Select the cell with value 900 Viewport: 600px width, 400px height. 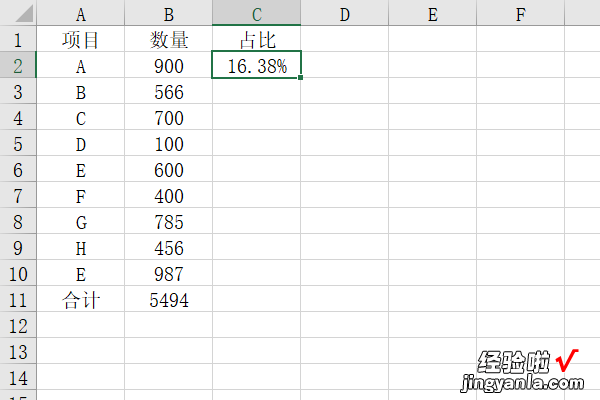pyautogui.click(x=169, y=65)
